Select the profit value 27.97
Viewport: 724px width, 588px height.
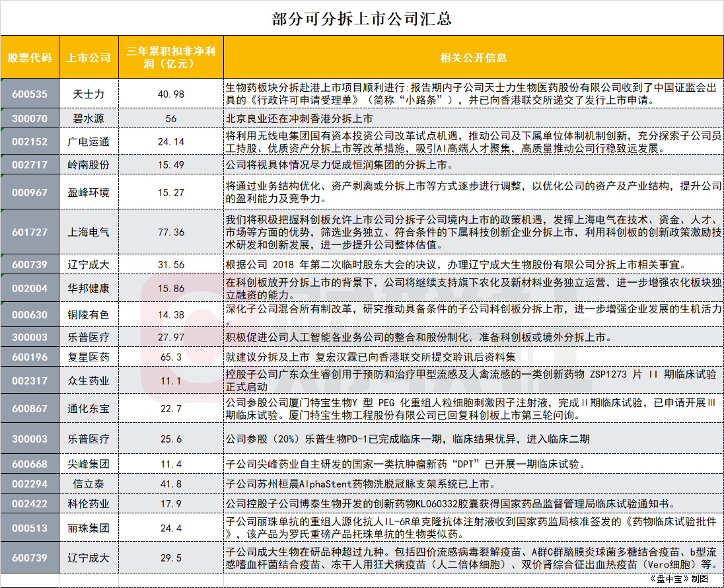171,337
